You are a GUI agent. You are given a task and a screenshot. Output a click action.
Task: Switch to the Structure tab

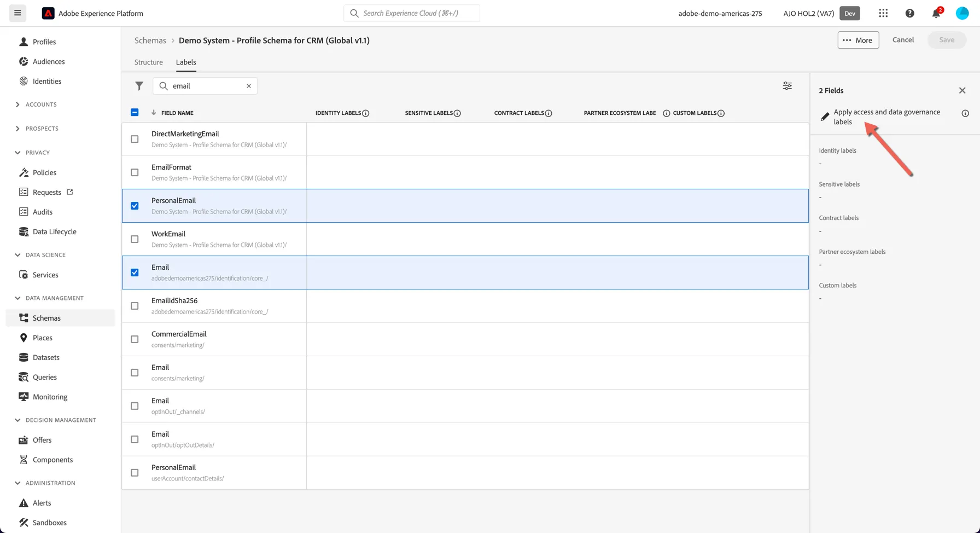click(149, 62)
